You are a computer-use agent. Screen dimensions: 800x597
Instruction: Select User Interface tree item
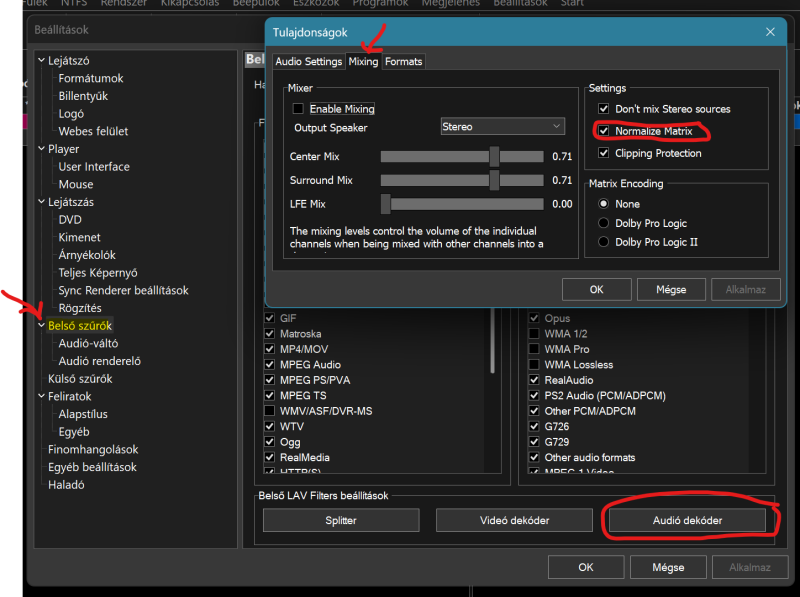(94, 167)
